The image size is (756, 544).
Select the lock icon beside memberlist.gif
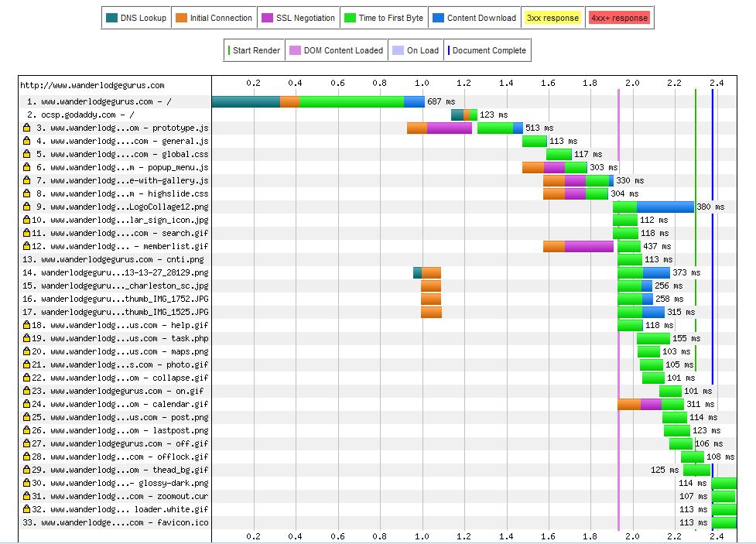pos(26,246)
